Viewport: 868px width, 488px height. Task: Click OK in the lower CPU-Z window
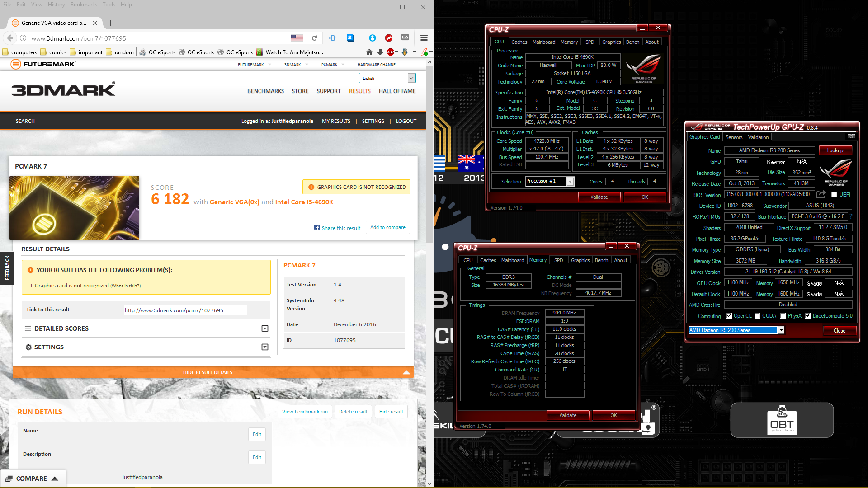[x=613, y=415]
